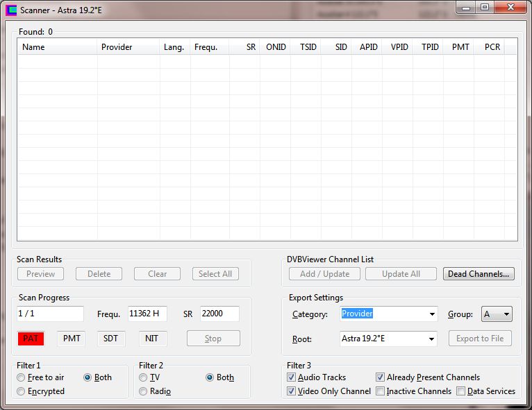Select the Free to air radio button
The image size is (532, 410).
[22, 377]
